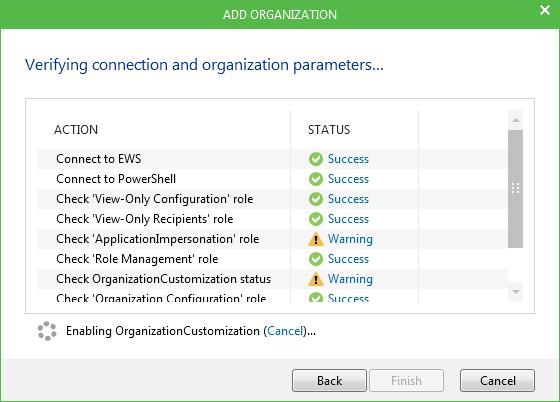Select "Check 'View-Only Configuration' role" text
This screenshot has width=560, height=402.
(x=155, y=199)
